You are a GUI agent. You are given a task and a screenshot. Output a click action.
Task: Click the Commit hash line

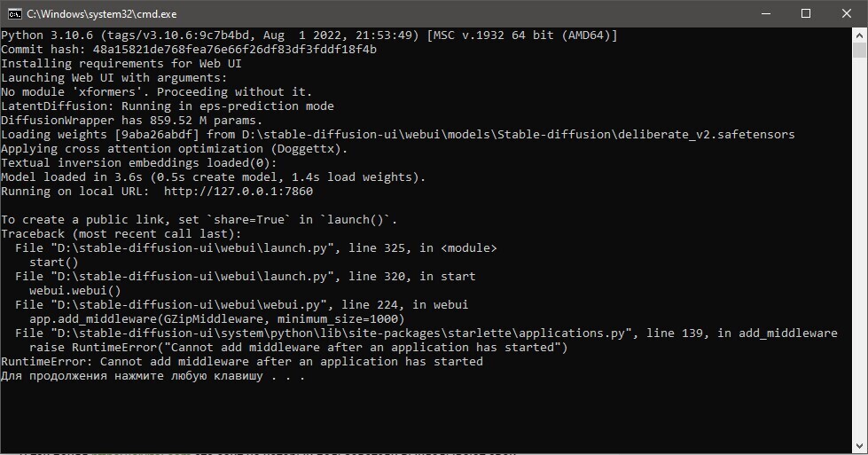(189, 50)
